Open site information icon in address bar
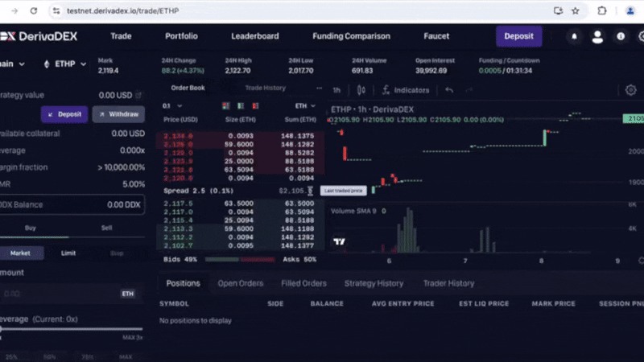644x362 pixels. 56,11
